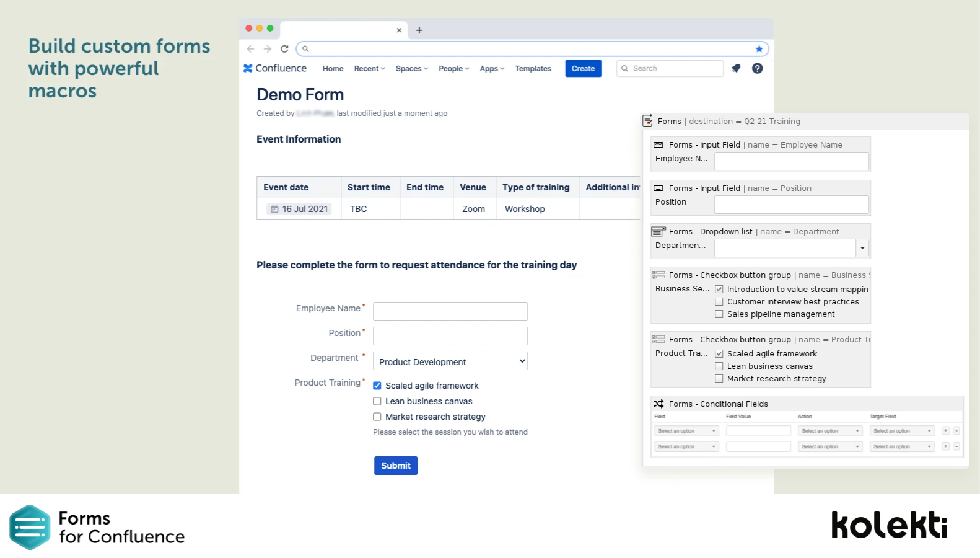Open the first row Field dropdown

click(x=686, y=431)
